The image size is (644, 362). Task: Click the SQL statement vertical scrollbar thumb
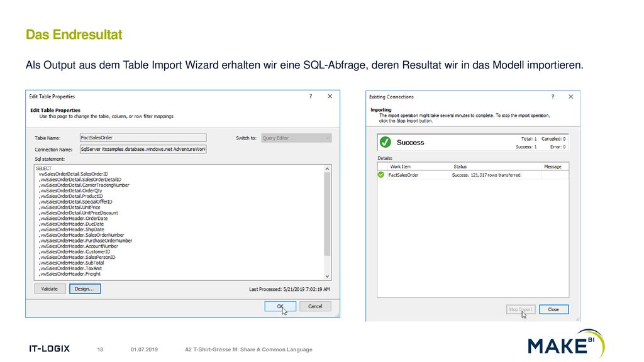click(x=327, y=214)
